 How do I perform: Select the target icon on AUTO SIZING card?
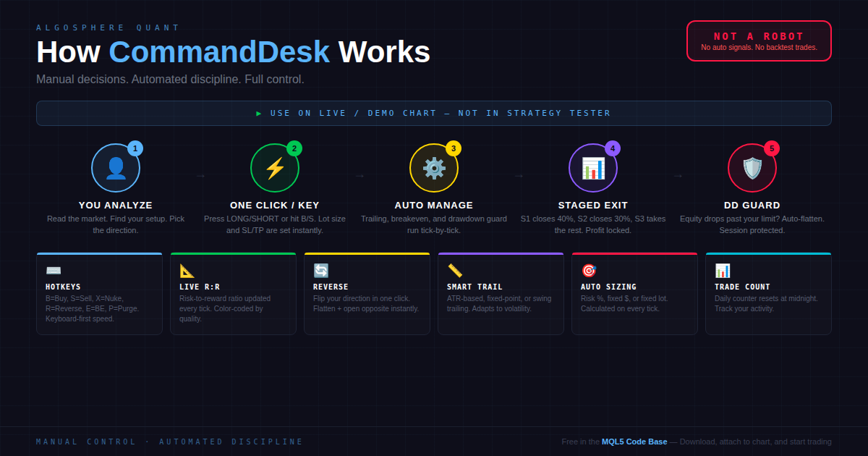(588, 270)
